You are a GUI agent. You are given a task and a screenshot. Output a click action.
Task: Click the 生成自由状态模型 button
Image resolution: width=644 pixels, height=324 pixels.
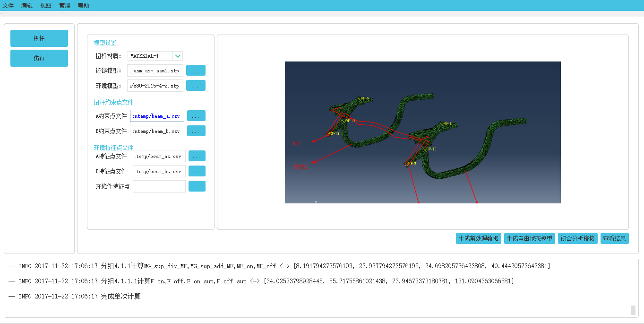pos(529,238)
